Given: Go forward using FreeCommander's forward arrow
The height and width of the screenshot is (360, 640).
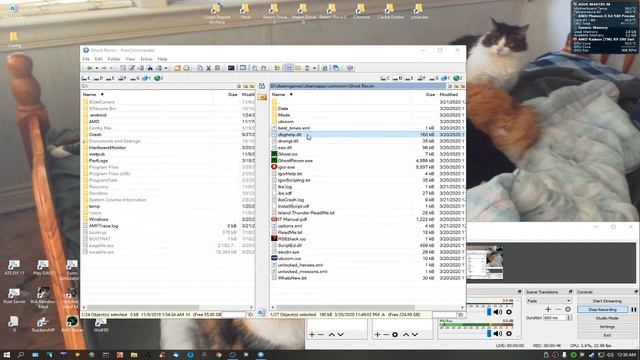Looking at the screenshot, I should click(x=104, y=68).
